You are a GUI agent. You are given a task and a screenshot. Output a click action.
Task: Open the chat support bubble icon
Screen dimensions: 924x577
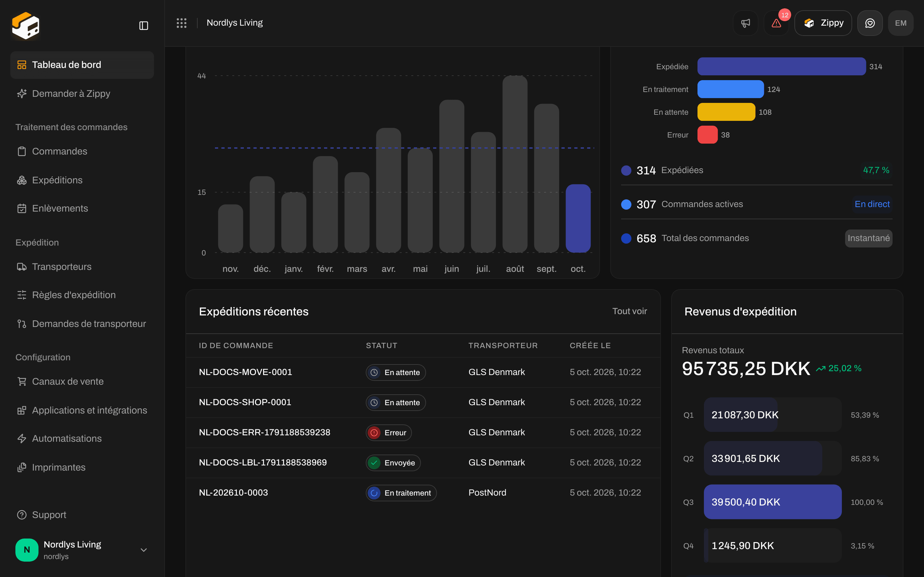(870, 23)
